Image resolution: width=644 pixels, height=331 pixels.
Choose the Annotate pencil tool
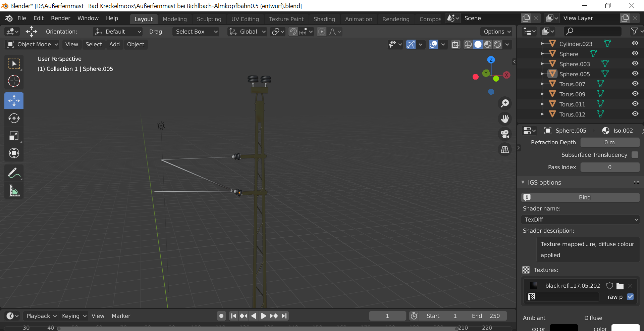click(x=14, y=173)
